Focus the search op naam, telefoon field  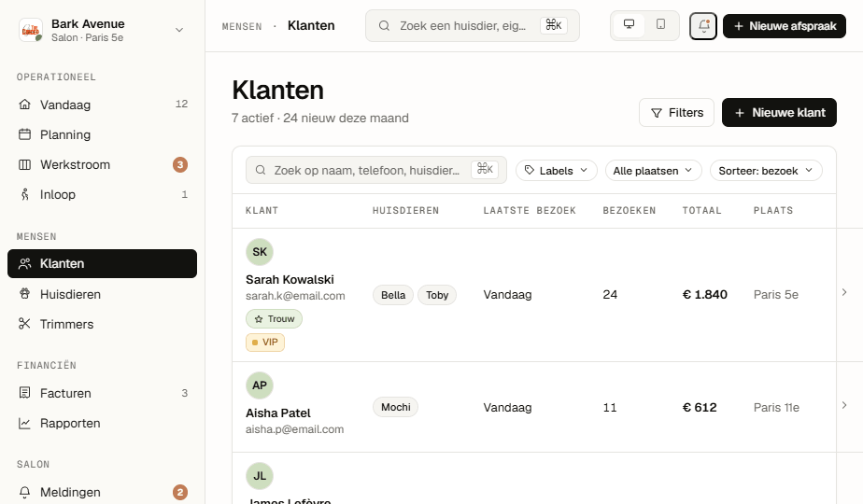point(375,170)
